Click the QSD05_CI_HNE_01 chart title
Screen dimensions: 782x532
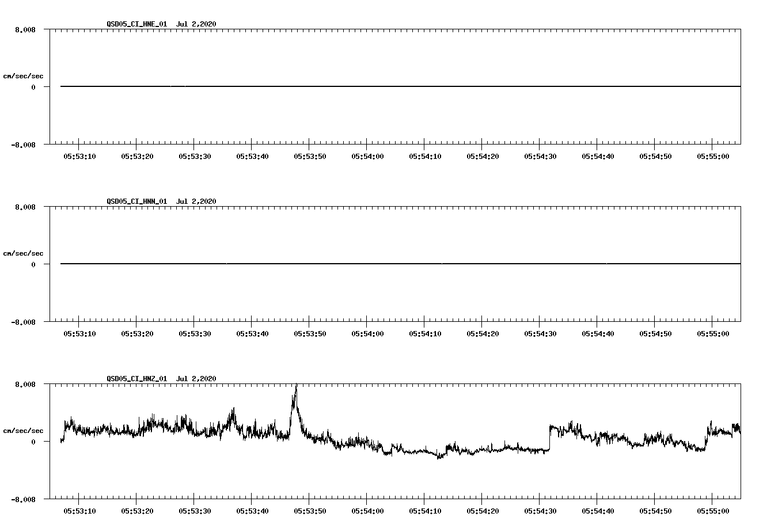[x=161, y=24]
